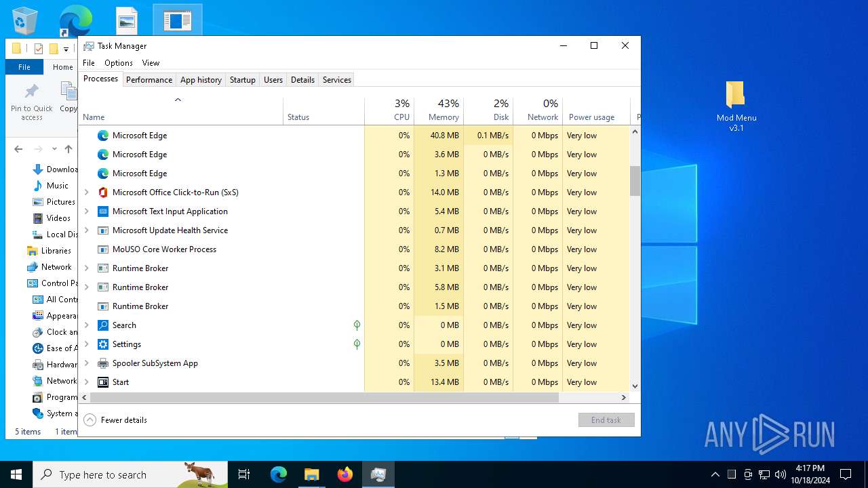Click the horizontal scrollbar in process list
The width and height of the screenshot is (868, 488).
324,398
